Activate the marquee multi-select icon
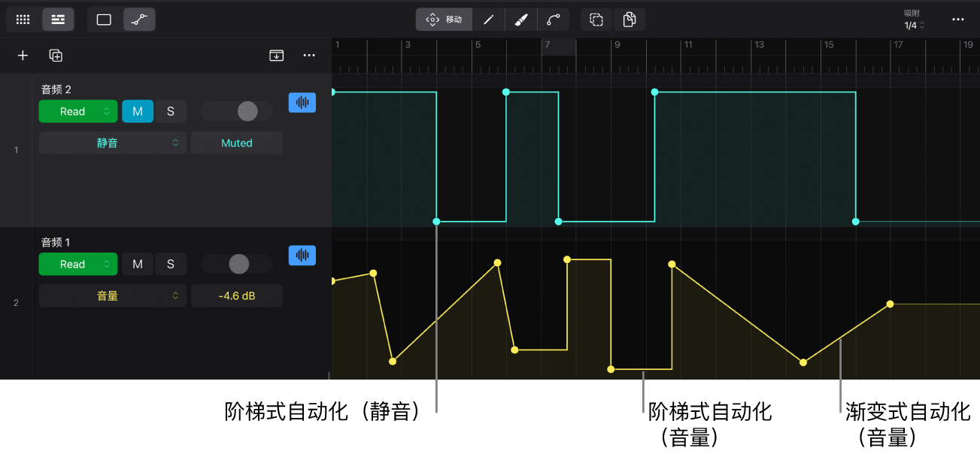980x454 pixels. [x=596, y=20]
